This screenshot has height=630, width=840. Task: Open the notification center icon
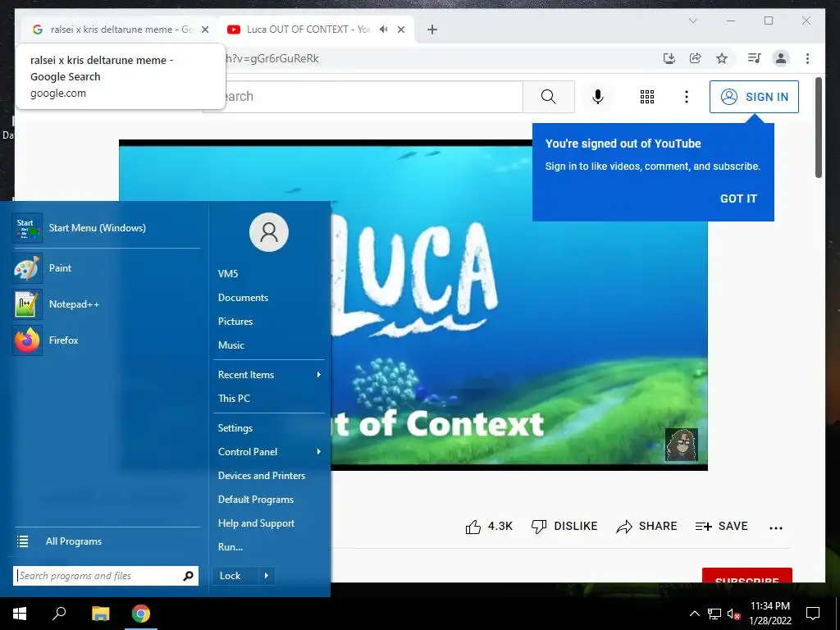[x=813, y=614]
